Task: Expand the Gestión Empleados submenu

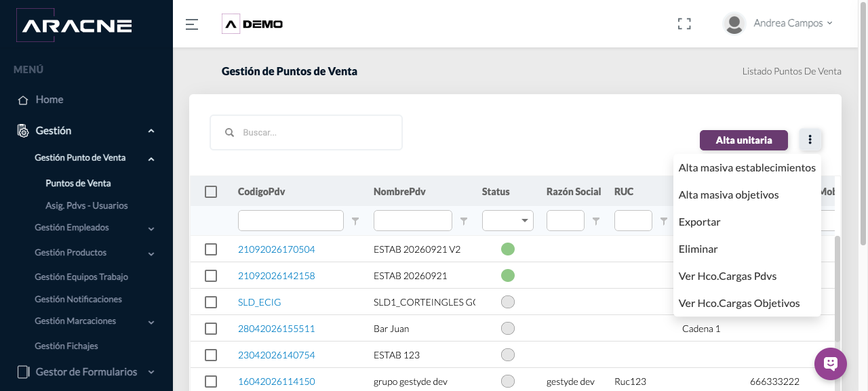Action: (x=151, y=229)
